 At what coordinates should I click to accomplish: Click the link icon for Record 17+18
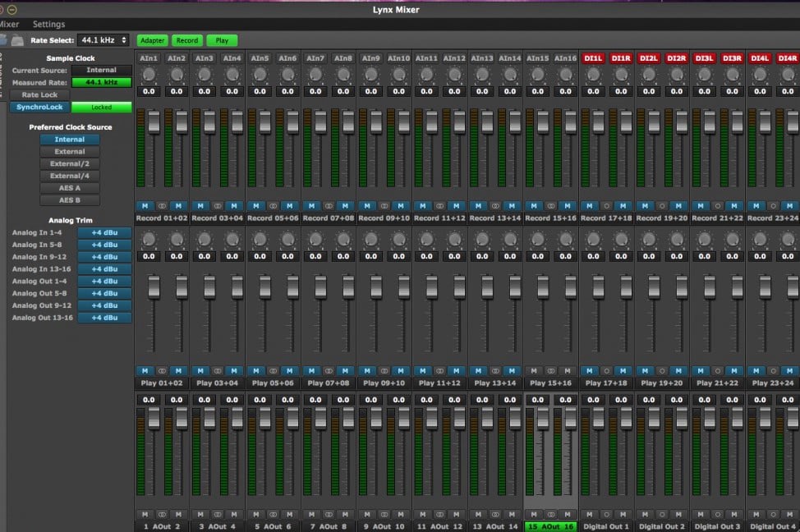[x=606, y=206]
